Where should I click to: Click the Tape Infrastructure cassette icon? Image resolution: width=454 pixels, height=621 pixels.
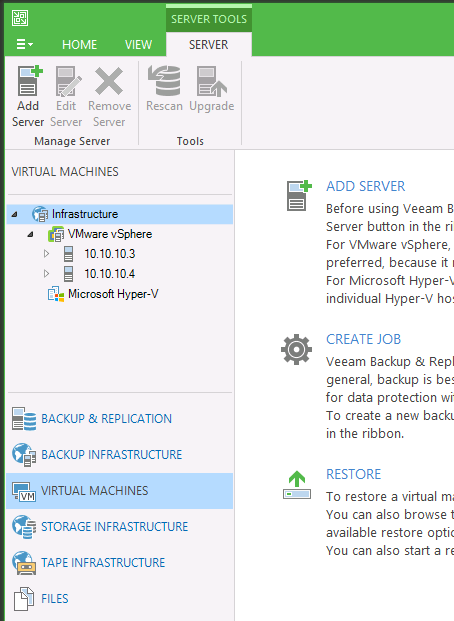[24, 563]
